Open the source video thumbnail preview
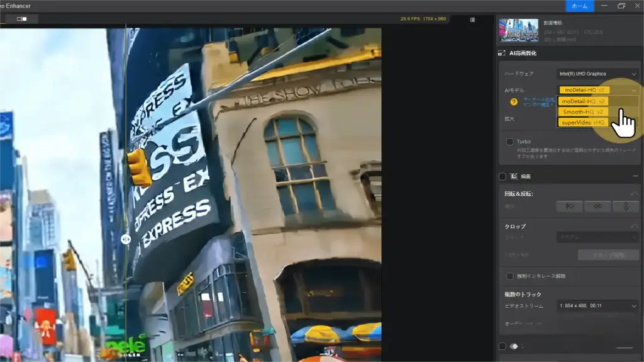644x362 pixels. 518,30
